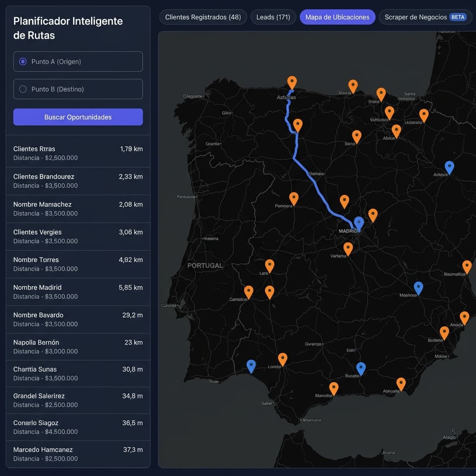Viewport: 476px width, 476px height.
Task: Select the orange pin at Mansilto
Action: (334, 389)
